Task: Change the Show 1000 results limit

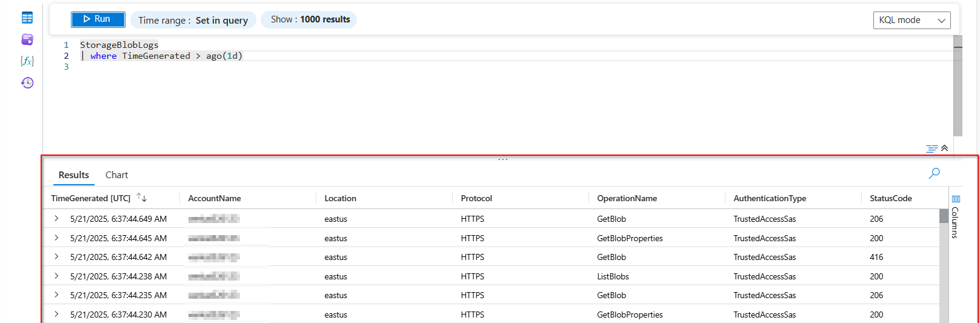Action: pyautogui.click(x=309, y=19)
